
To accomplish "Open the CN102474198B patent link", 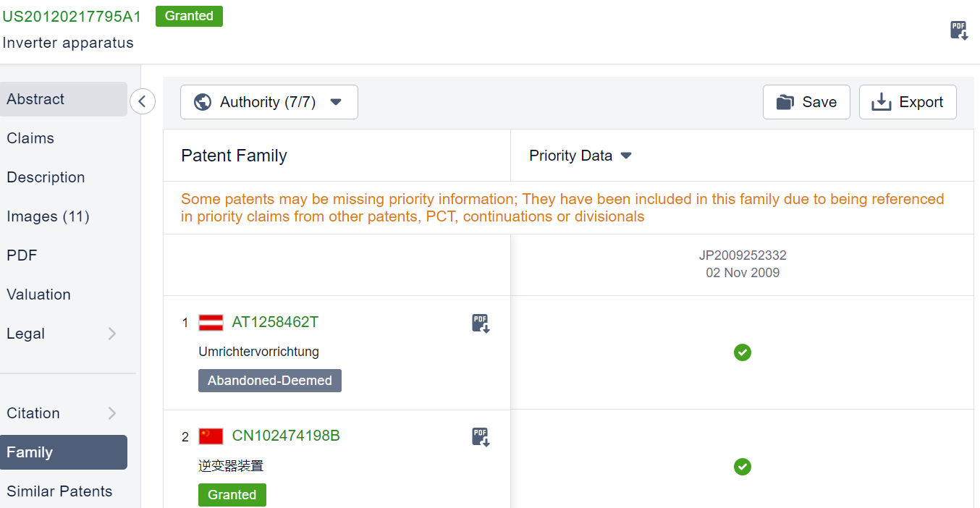I will point(286,436).
